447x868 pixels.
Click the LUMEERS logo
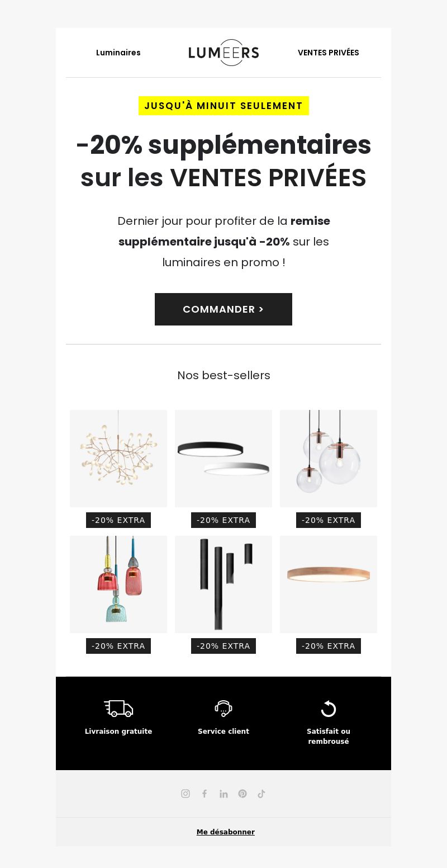click(223, 53)
